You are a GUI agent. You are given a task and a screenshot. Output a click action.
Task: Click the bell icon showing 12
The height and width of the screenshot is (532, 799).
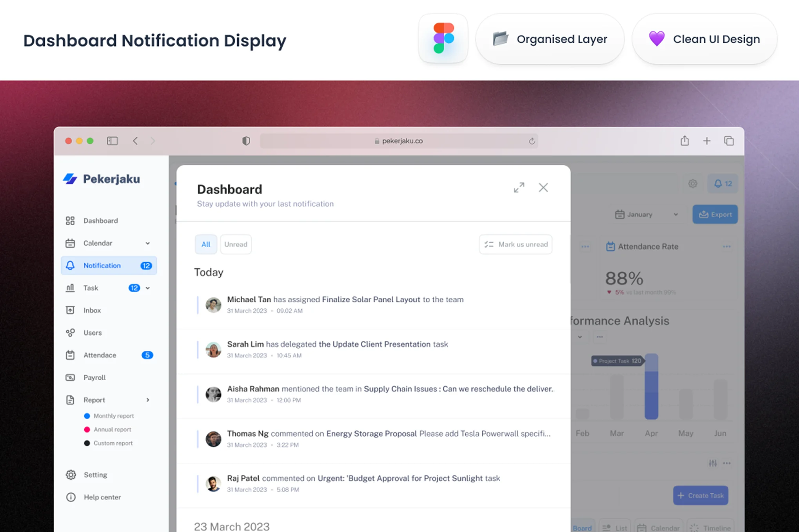coord(723,183)
